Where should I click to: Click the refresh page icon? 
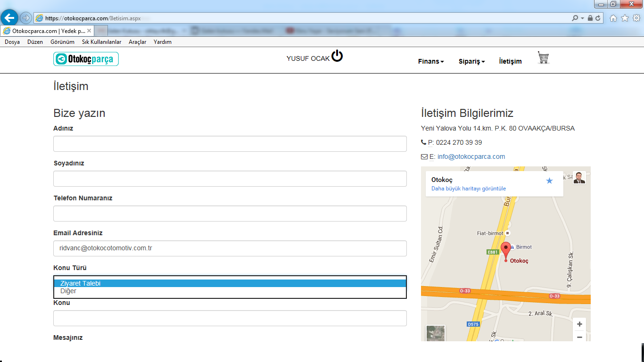point(598,18)
